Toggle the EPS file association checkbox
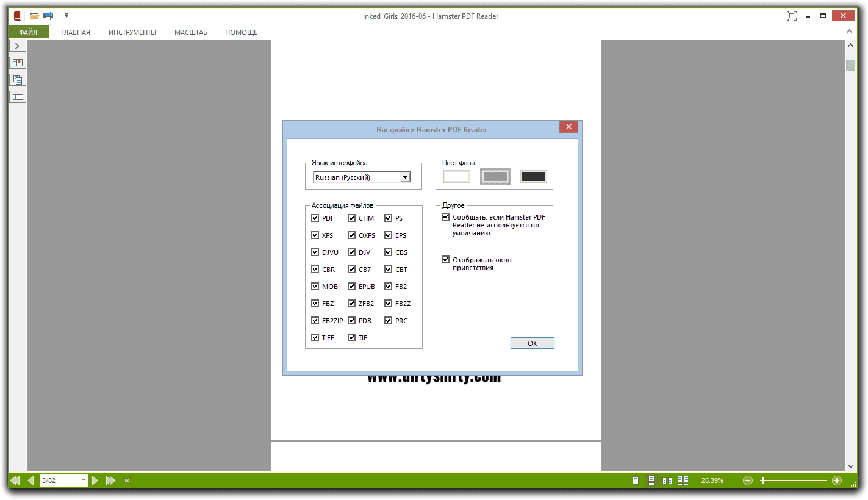Viewport: 868px width, 500px height. [x=389, y=235]
